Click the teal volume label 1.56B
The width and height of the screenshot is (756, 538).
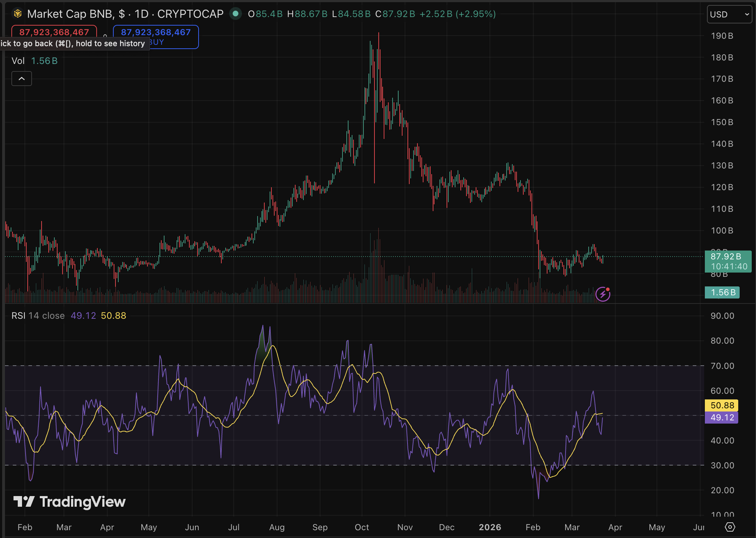point(722,292)
